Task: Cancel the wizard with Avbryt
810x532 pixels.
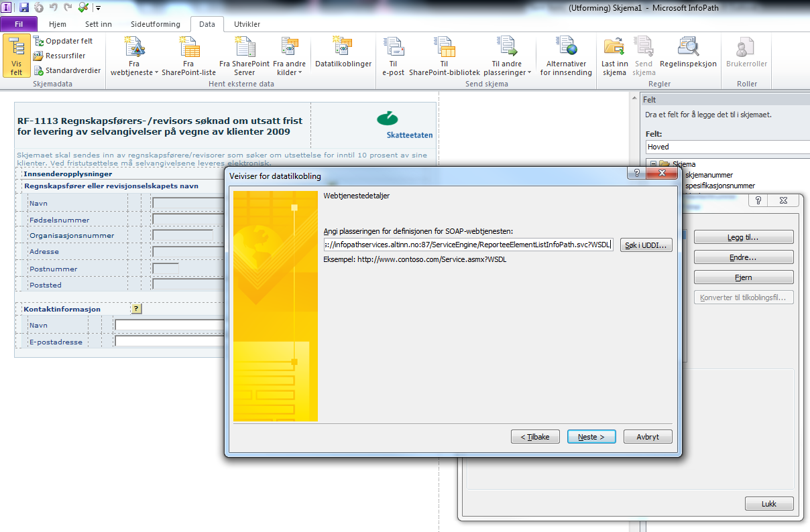Action: coord(648,437)
